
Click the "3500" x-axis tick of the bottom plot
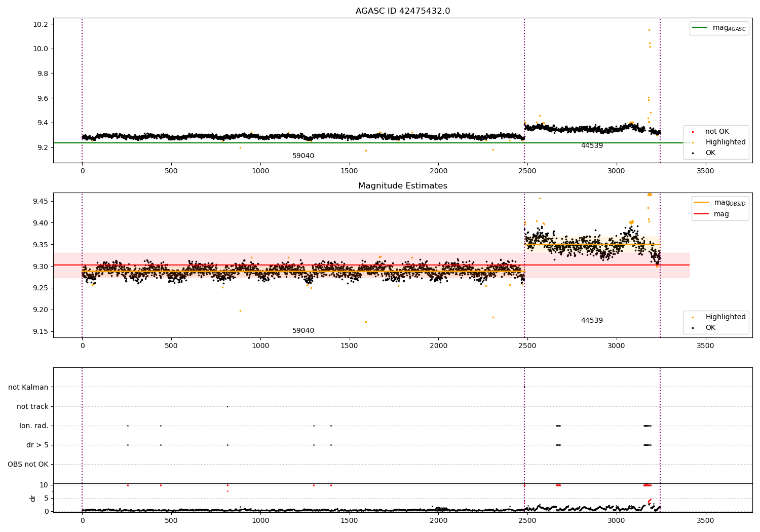705,521
